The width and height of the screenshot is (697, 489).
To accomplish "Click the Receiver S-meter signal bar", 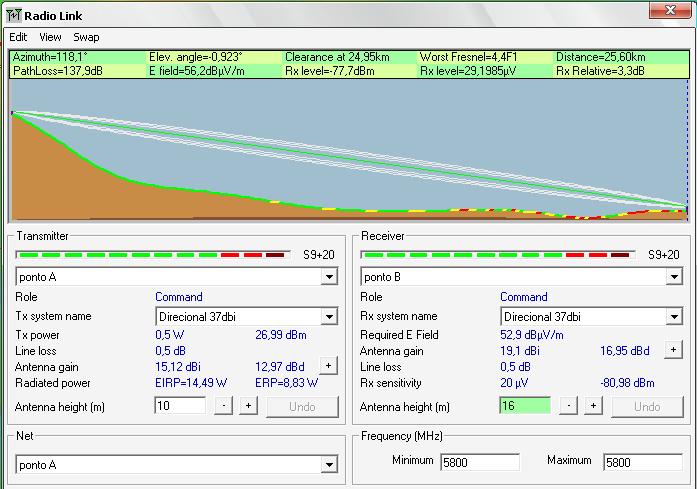I will pos(498,255).
